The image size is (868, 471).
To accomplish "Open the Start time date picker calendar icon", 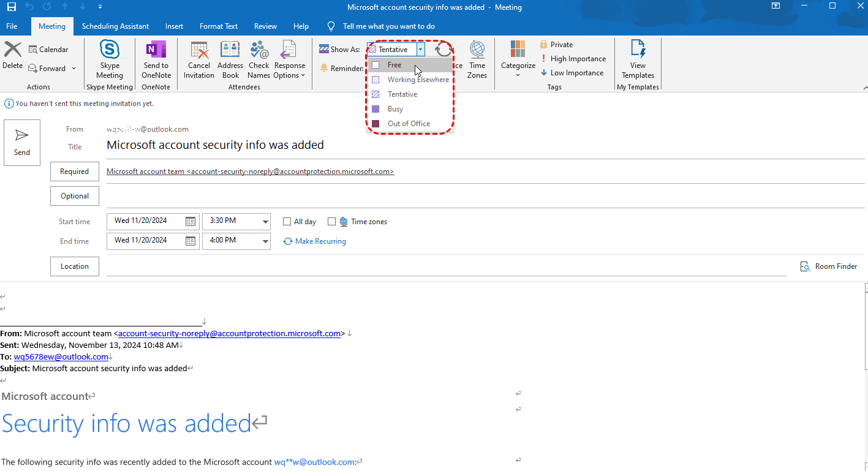I will (x=191, y=222).
